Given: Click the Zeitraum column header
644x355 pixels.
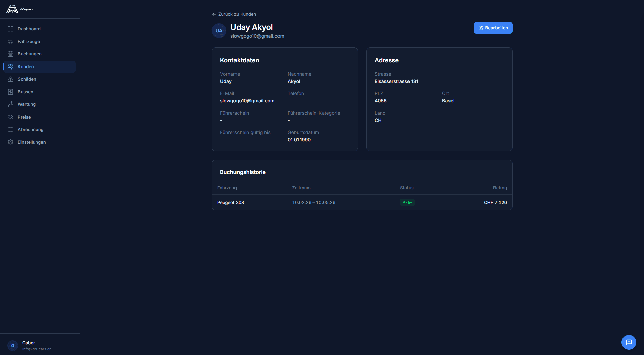Looking at the screenshot, I should pos(301,188).
